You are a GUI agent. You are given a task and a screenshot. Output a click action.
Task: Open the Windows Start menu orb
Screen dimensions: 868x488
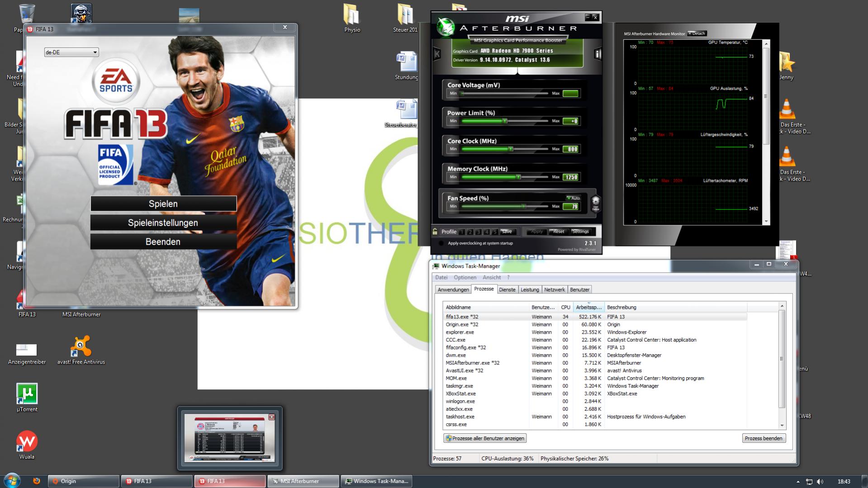coord(12,480)
